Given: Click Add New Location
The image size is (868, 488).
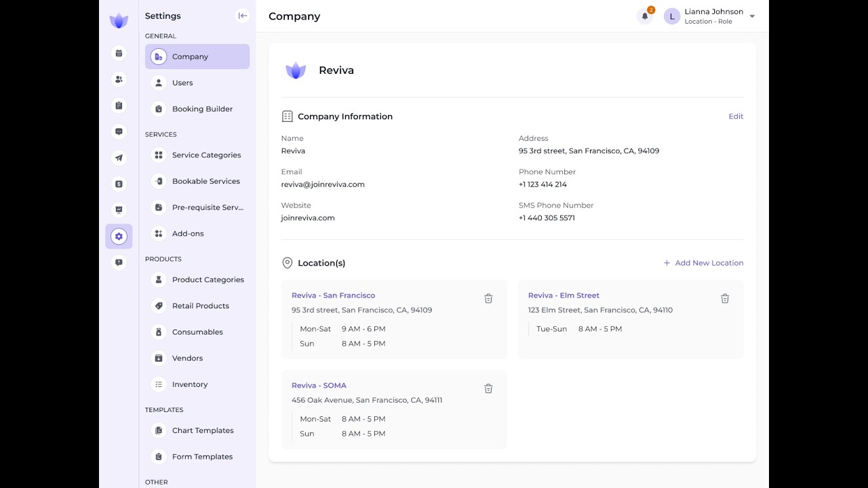Looking at the screenshot, I should pos(703,263).
